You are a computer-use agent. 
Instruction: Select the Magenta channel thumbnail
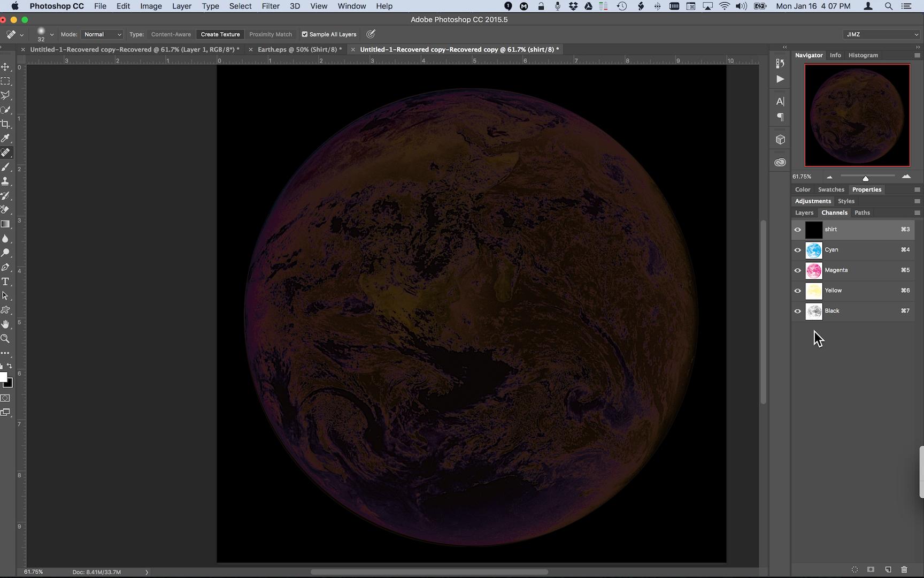[813, 270]
